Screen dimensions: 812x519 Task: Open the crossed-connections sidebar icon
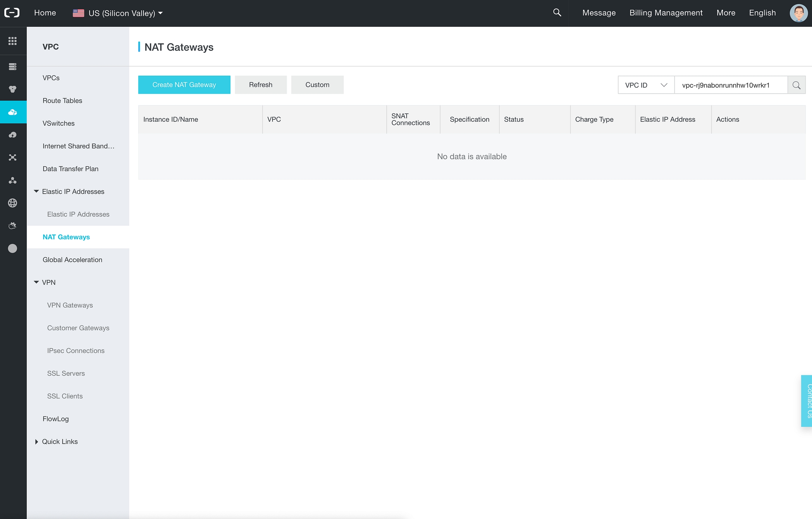pos(13,157)
